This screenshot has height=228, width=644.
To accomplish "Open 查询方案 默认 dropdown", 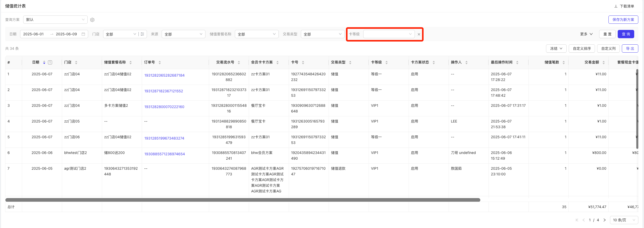I will [x=55, y=20].
